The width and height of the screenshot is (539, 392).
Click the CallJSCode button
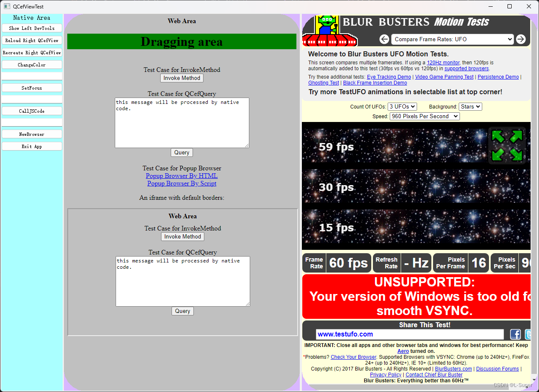[x=32, y=111]
